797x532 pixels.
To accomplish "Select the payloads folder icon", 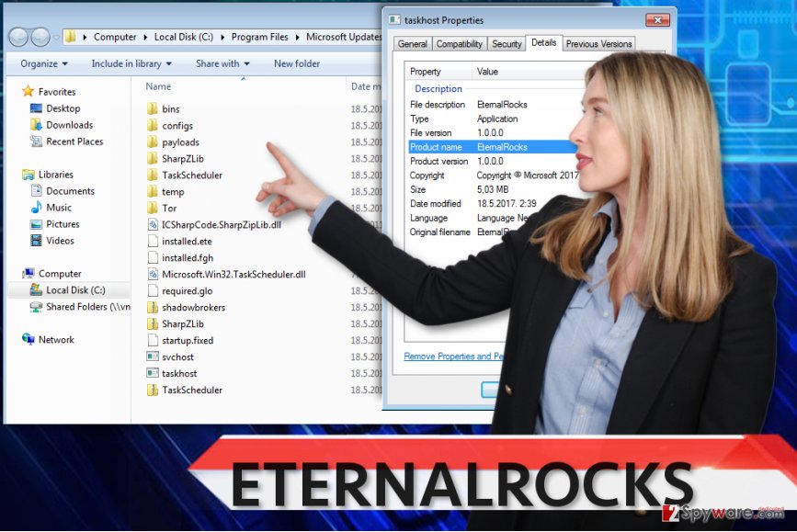I will pyautogui.click(x=152, y=141).
